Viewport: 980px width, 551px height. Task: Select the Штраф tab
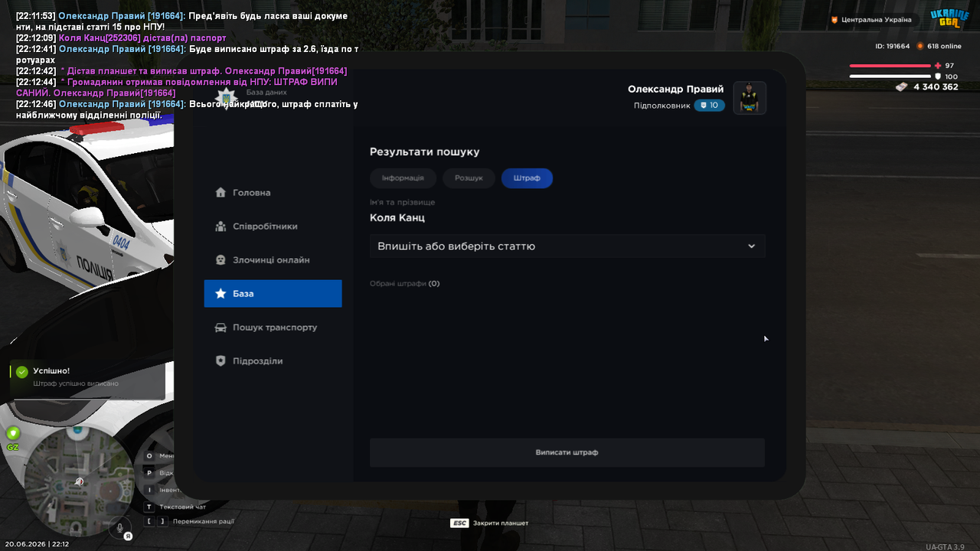click(527, 178)
